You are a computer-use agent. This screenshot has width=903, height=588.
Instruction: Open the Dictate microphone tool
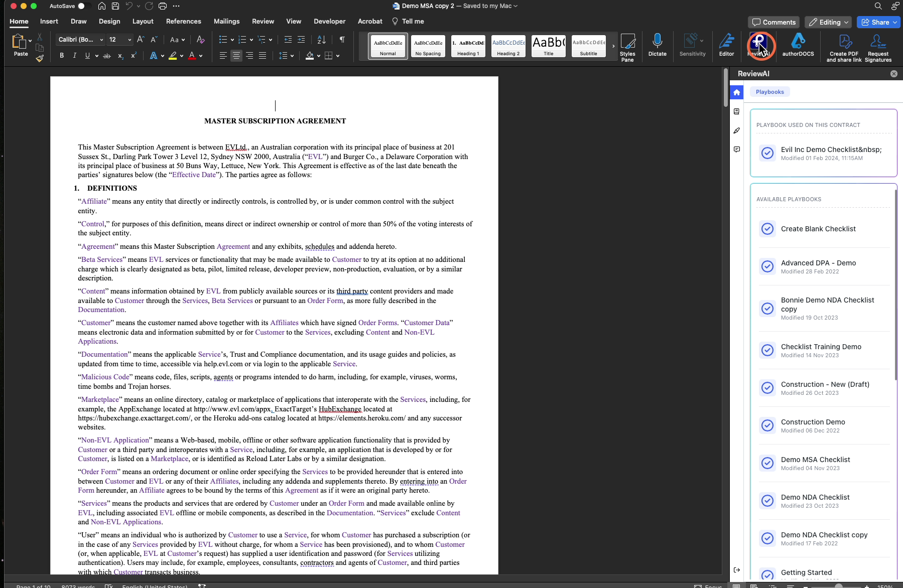pos(657,45)
